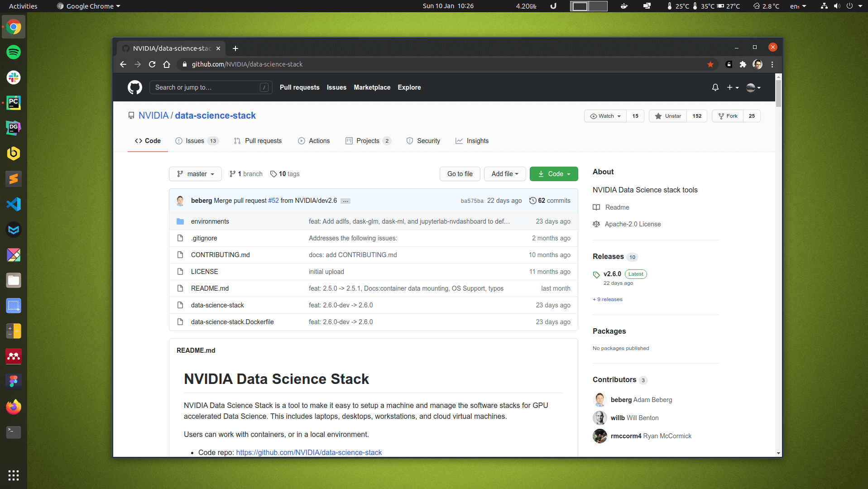Select the Code tab
This screenshot has width=868, height=489.
tap(148, 141)
